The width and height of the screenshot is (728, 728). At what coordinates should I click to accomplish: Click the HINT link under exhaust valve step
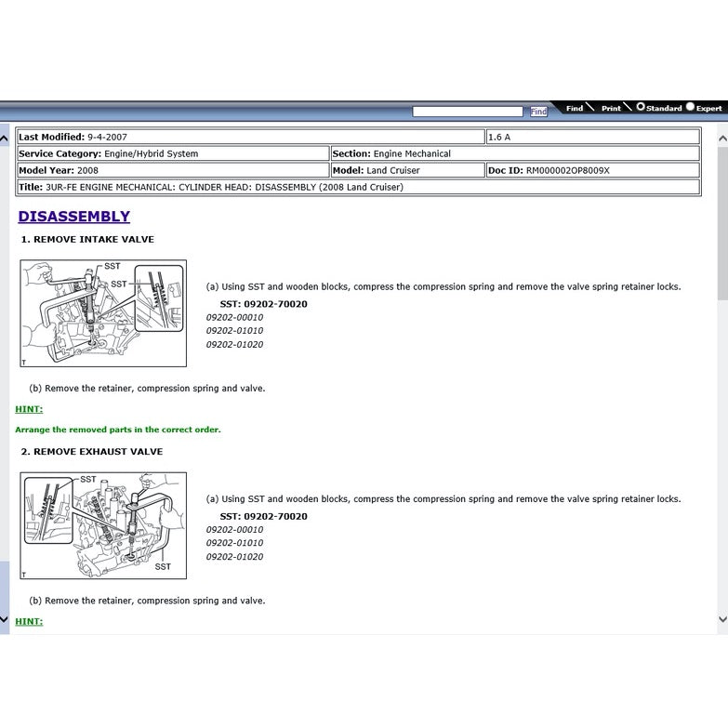[x=29, y=621]
